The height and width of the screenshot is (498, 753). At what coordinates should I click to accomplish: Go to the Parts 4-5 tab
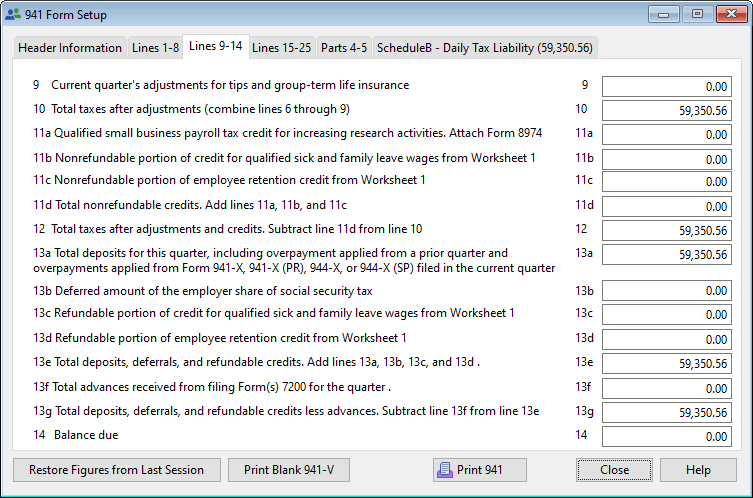click(343, 48)
